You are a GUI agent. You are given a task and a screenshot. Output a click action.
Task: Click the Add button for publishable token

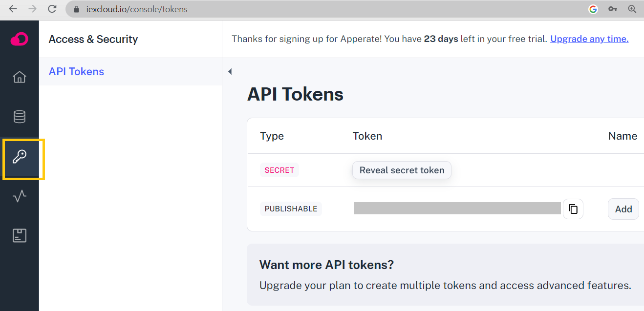(623, 209)
